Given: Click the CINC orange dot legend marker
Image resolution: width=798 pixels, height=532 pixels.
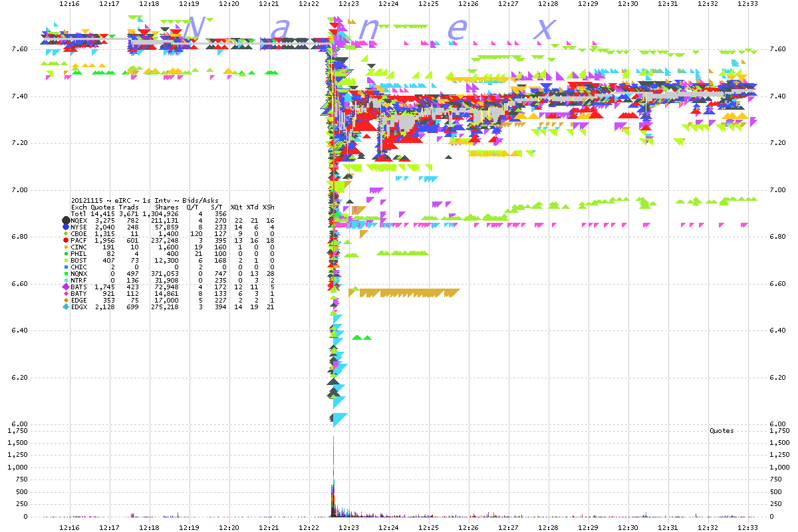Looking at the screenshot, I should [x=66, y=247].
